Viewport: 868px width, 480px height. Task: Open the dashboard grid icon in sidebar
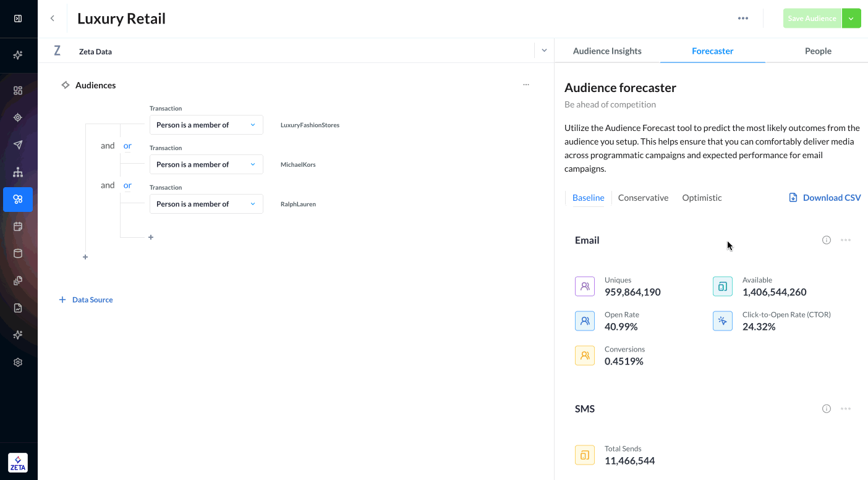pos(18,91)
